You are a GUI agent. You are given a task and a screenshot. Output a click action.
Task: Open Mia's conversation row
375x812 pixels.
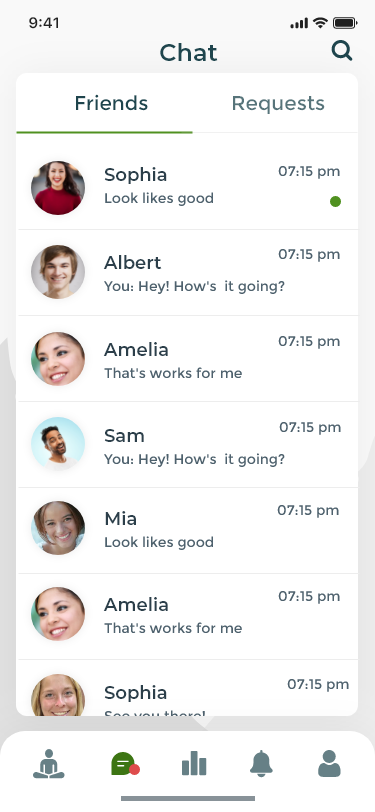coord(188,530)
